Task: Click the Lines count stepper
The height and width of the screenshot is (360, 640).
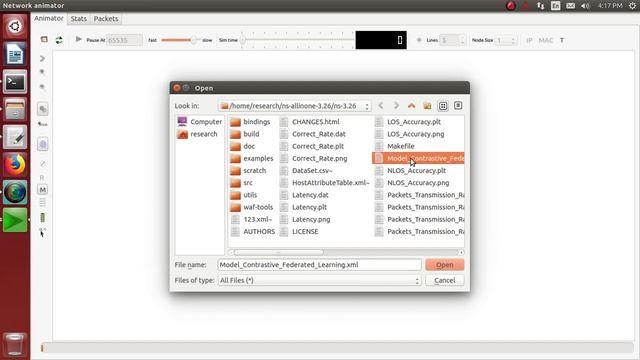Action: coord(452,40)
